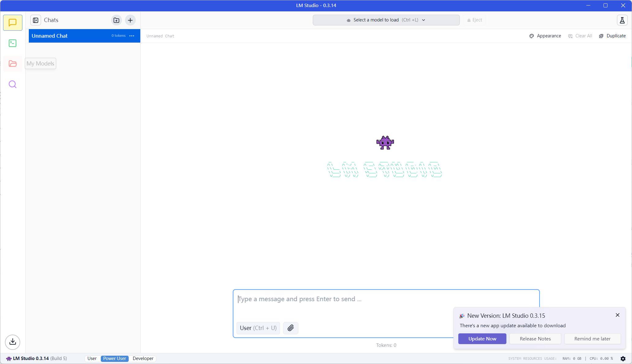Click the Tokens: 0 counter
The image size is (632, 364).
(386, 345)
